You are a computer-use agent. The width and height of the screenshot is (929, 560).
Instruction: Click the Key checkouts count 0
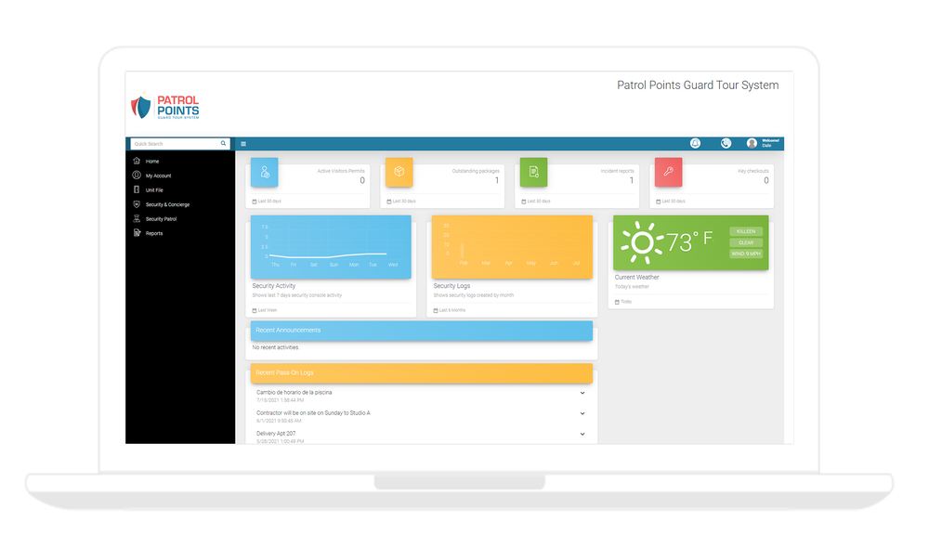coord(766,180)
